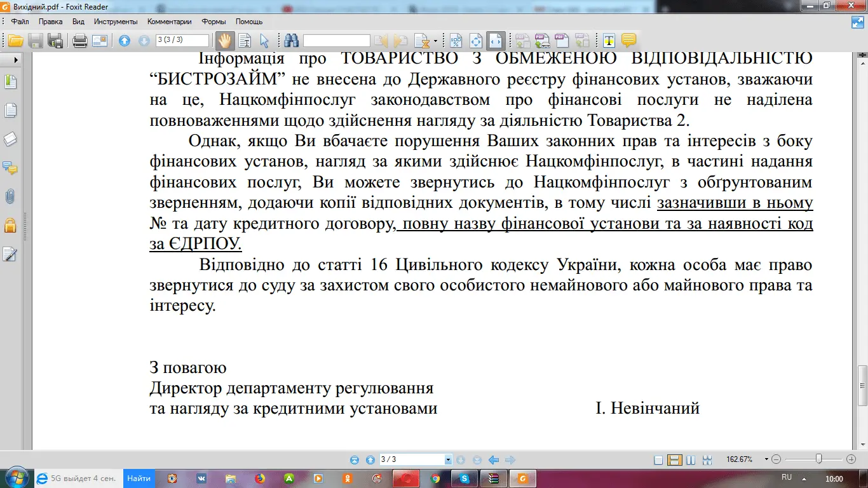The width and height of the screenshot is (868, 488).
Task: Click the zoom slider handle
Action: pos(819,459)
